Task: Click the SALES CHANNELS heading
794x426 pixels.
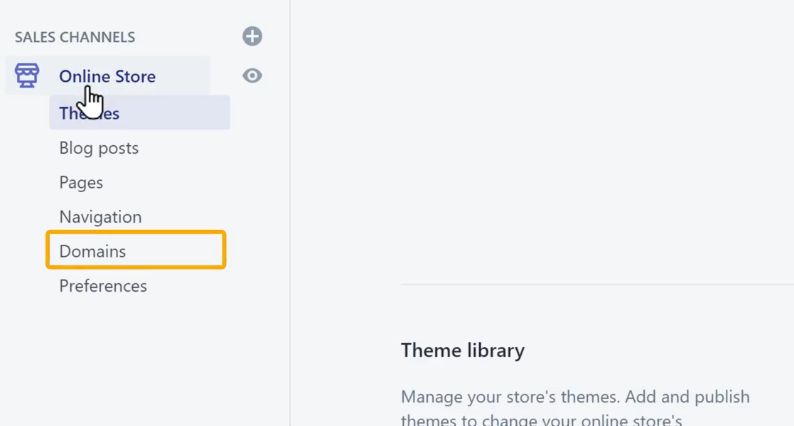Action: click(75, 37)
